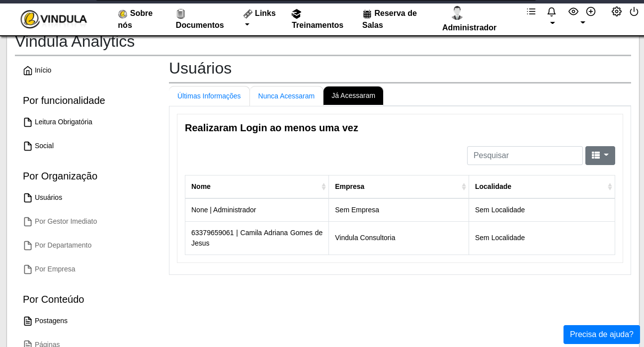Open Leitura Obrigatória in sidebar
This screenshot has width=644, height=347.
[63, 122]
